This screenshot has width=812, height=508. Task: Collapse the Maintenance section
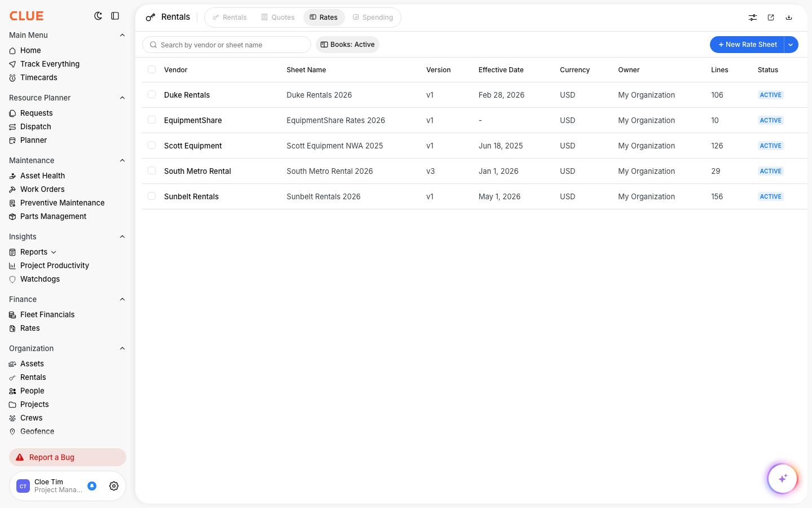122,160
